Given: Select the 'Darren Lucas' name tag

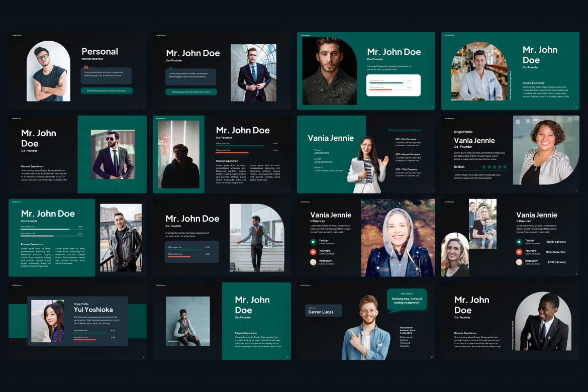Looking at the screenshot, I should click(x=323, y=311).
